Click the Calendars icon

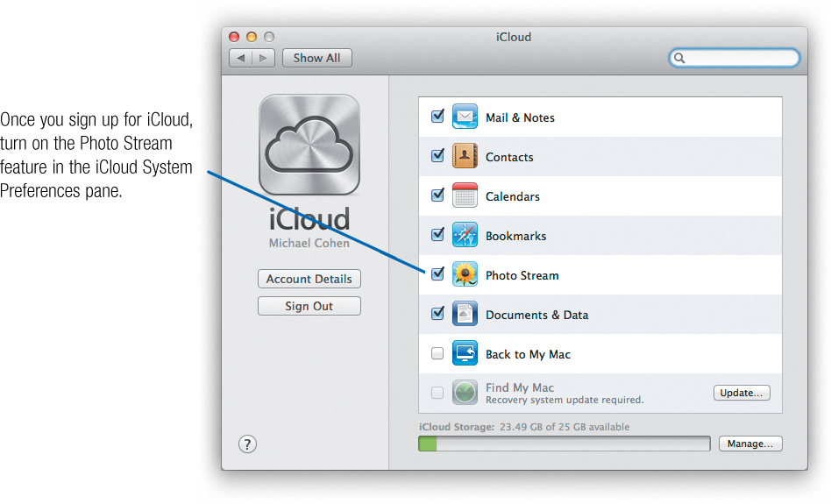pos(465,195)
